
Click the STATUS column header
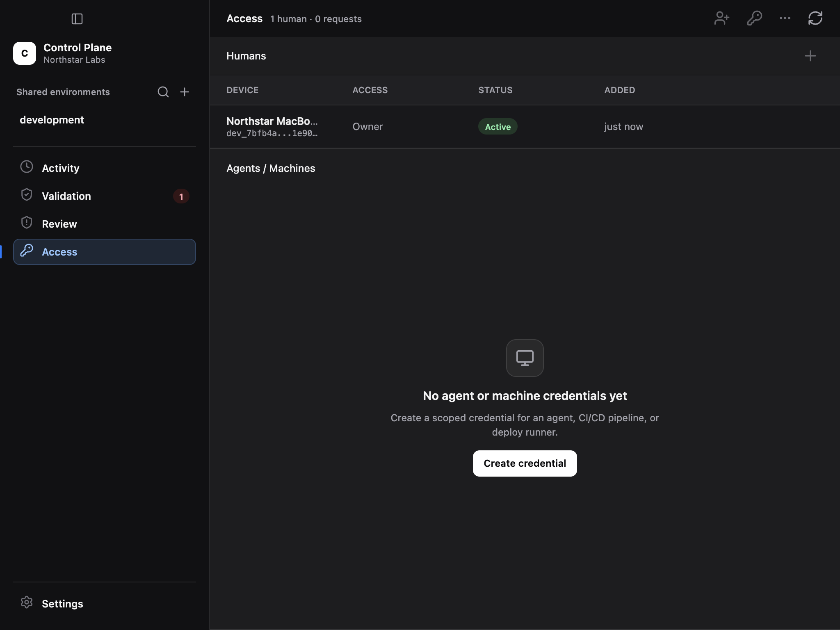pyautogui.click(x=495, y=90)
